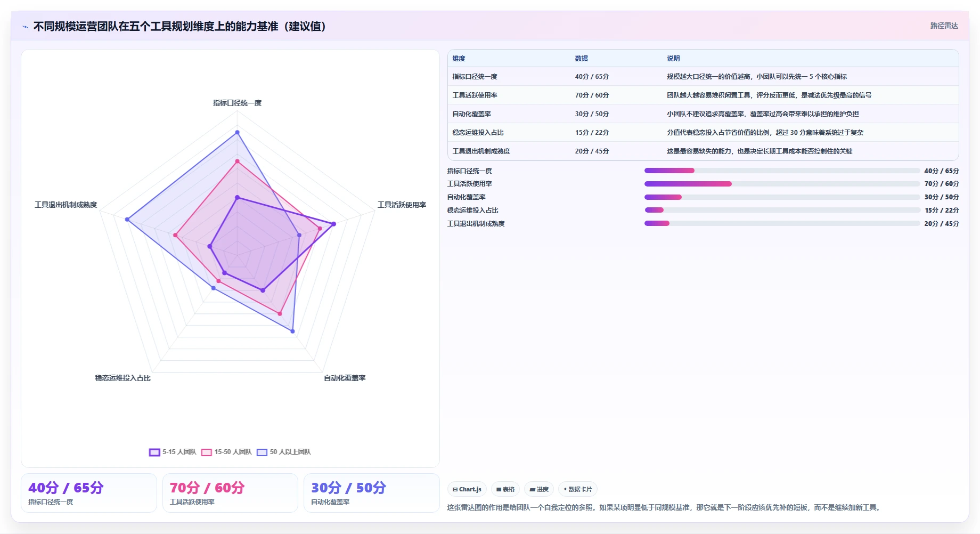Click the 路径雷达 label in the header
The image size is (980, 534).
click(944, 26)
